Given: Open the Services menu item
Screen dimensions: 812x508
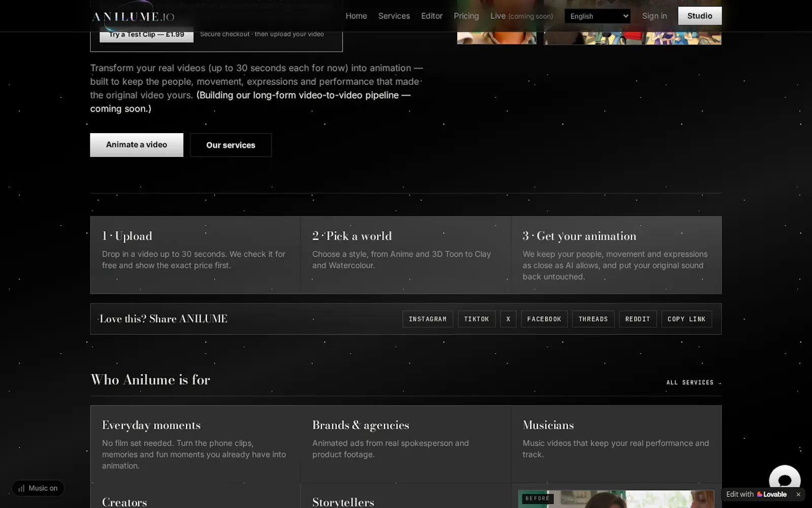Looking at the screenshot, I should (x=394, y=16).
